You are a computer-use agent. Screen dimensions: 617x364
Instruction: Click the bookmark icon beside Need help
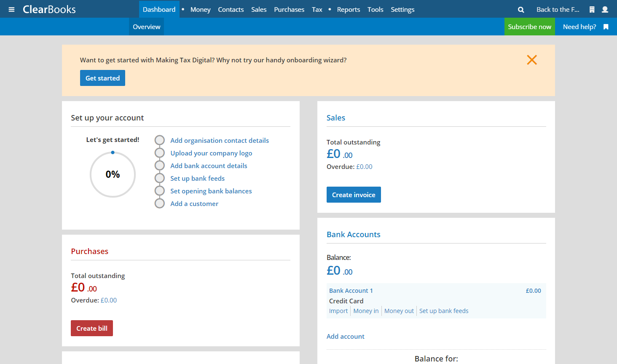[606, 27]
